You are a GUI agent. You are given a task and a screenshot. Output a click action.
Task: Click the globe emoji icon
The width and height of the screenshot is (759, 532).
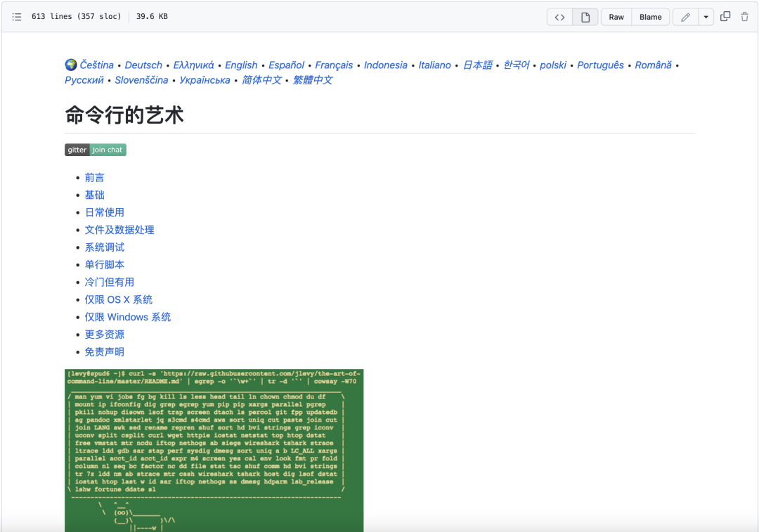pyautogui.click(x=71, y=65)
